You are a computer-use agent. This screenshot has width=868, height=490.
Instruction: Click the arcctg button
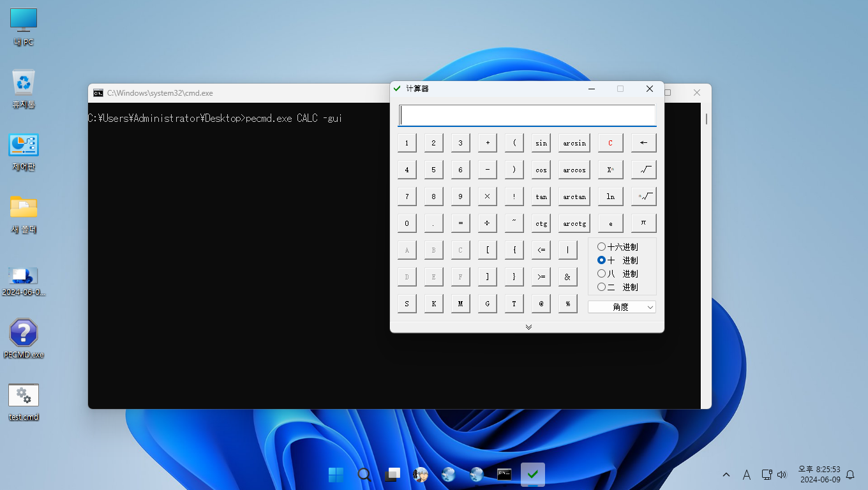click(x=574, y=223)
